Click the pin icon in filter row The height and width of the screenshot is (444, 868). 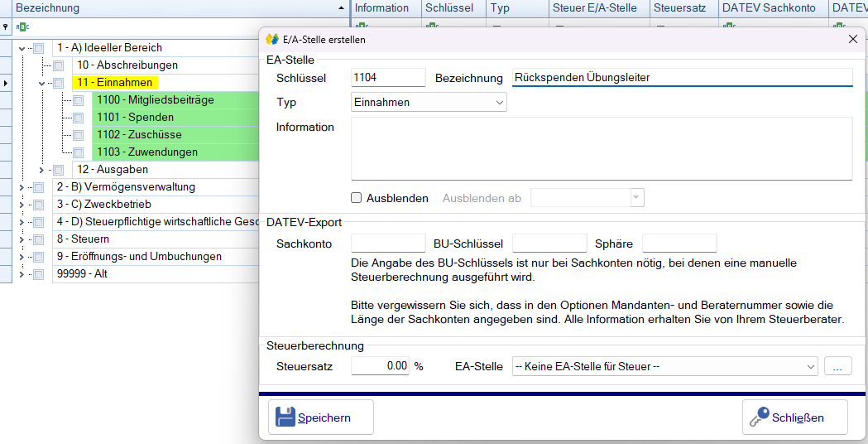coord(6,27)
